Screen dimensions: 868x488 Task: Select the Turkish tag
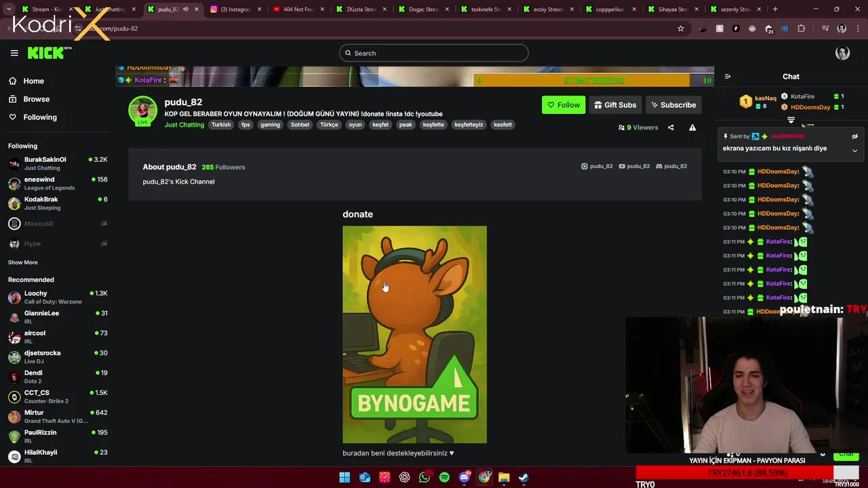coord(221,125)
